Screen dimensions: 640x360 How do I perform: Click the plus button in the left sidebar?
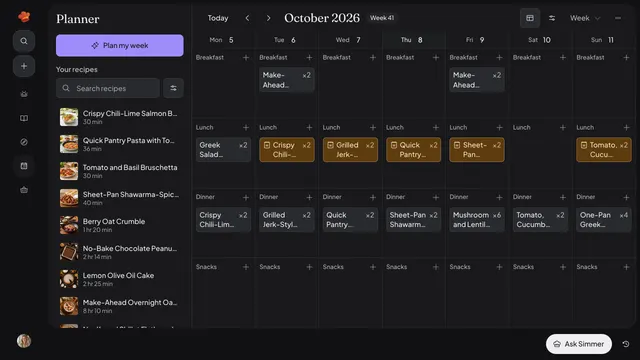click(x=24, y=66)
